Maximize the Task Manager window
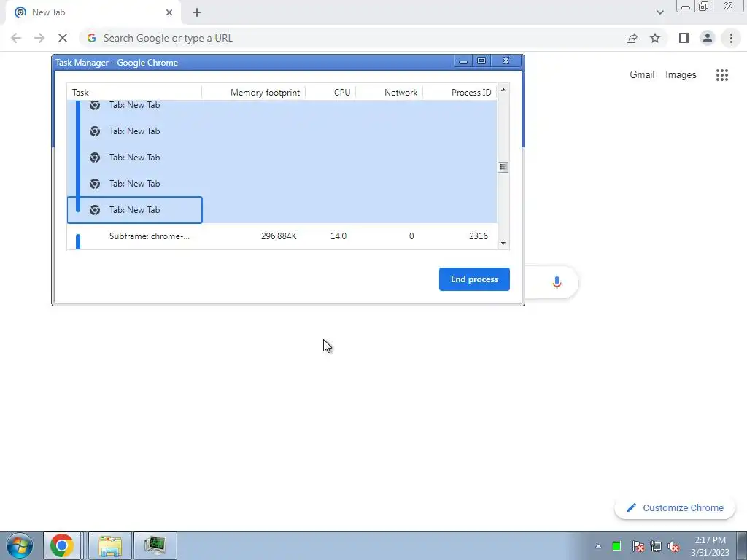Image resolution: width=747 pixels, height=560 pixels. click(481, 61)
